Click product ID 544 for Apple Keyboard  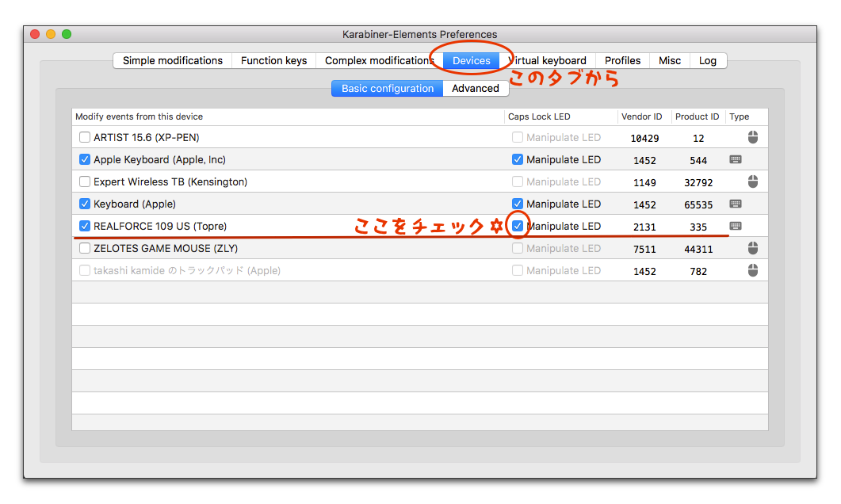[x=698, y=160]
